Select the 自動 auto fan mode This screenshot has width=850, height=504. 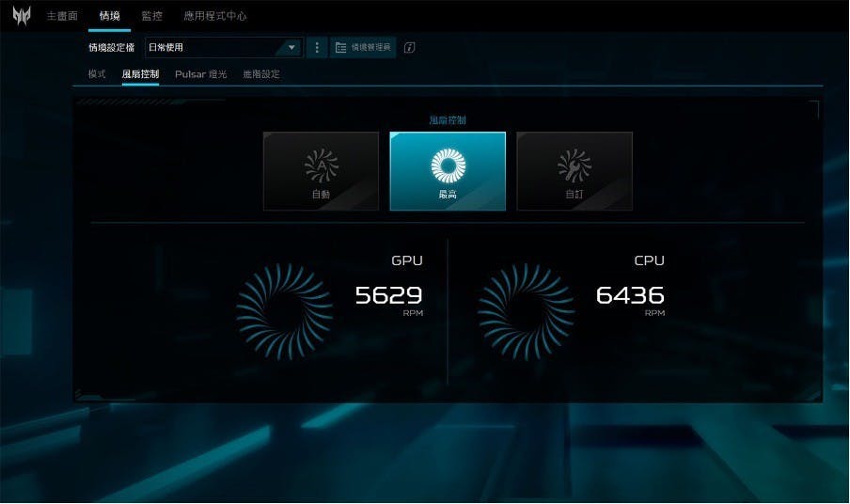[x=321, y=171]
